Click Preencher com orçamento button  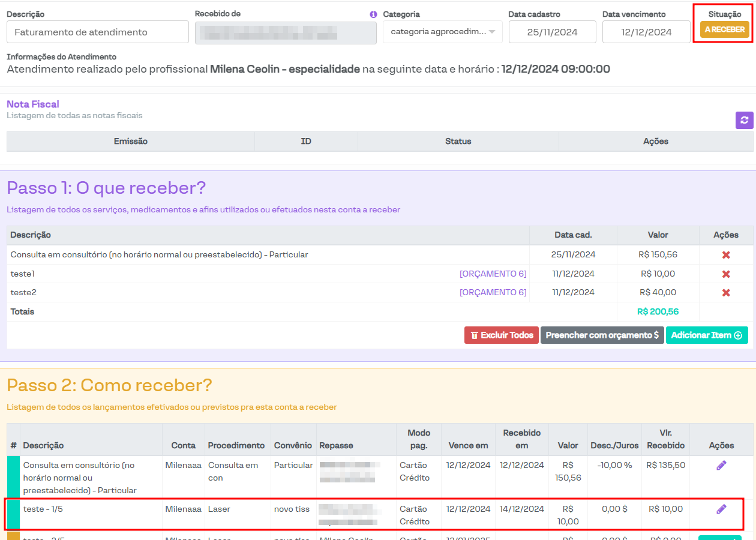coord(602,335)
